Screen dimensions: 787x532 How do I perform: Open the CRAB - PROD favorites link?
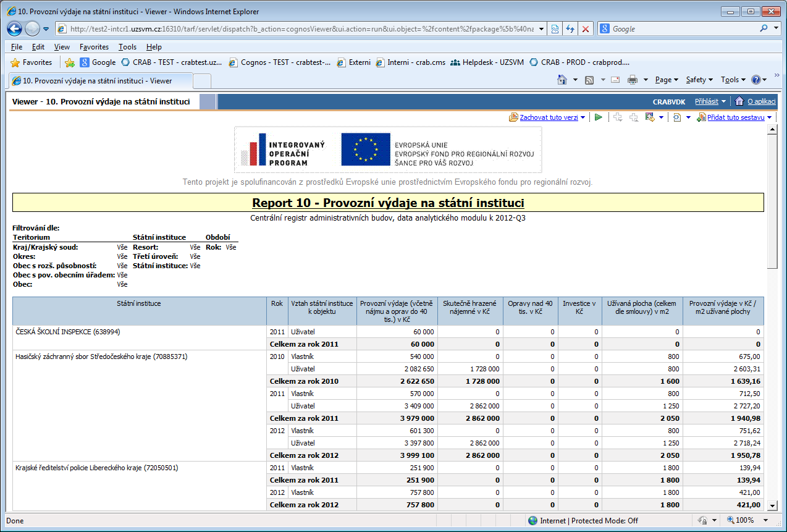click(x=579, y=62)
